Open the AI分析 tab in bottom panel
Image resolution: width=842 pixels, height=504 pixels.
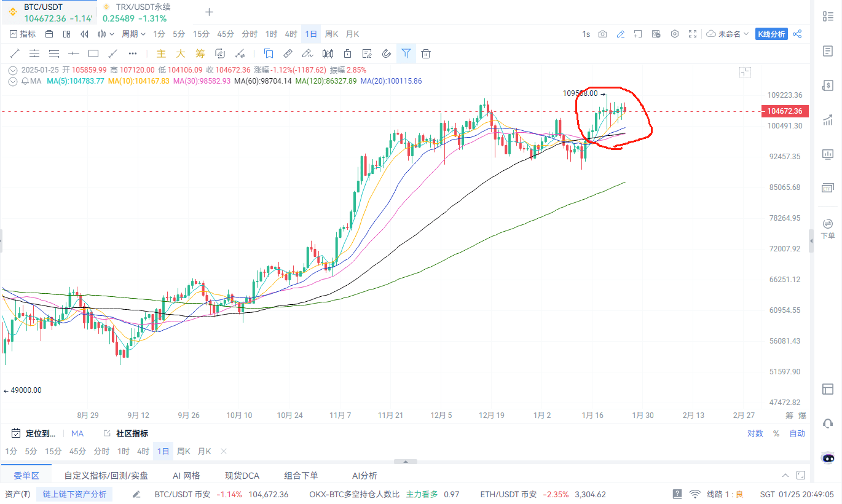pos(364,476)
